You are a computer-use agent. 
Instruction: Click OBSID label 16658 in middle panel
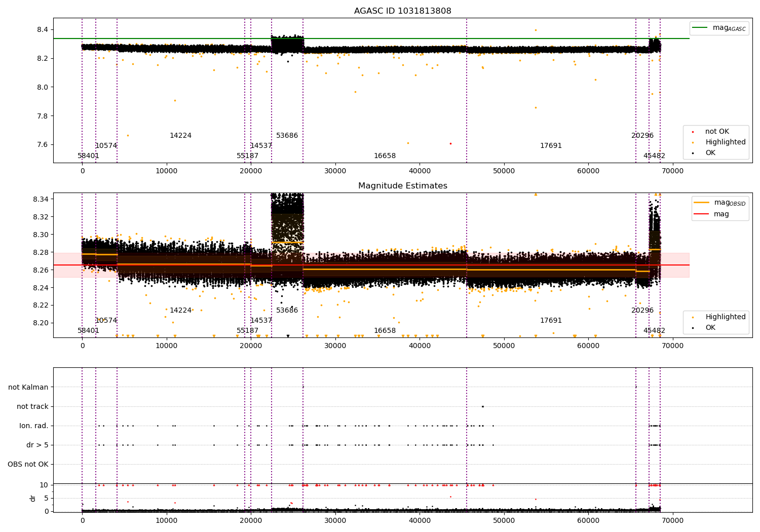click(x=385, y=331)
